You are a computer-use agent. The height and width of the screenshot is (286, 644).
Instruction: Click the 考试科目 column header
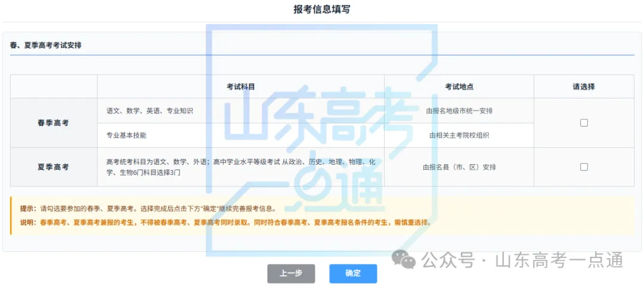tap(241, 87)
